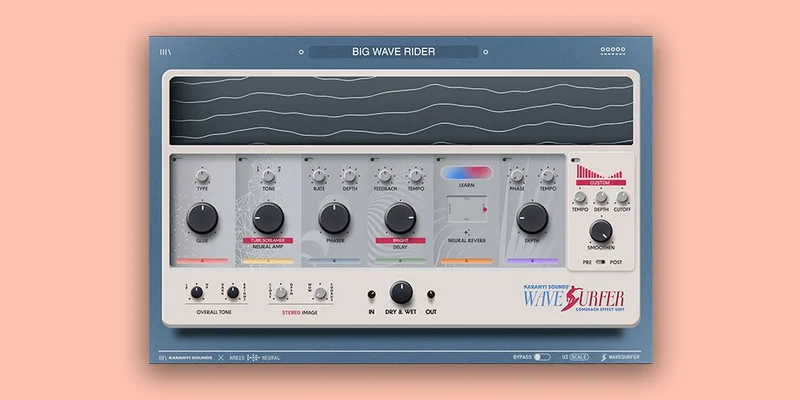Click the CUTOFF knob
The height and width of the screenshot is (400, 800).
tap(622, 197)
